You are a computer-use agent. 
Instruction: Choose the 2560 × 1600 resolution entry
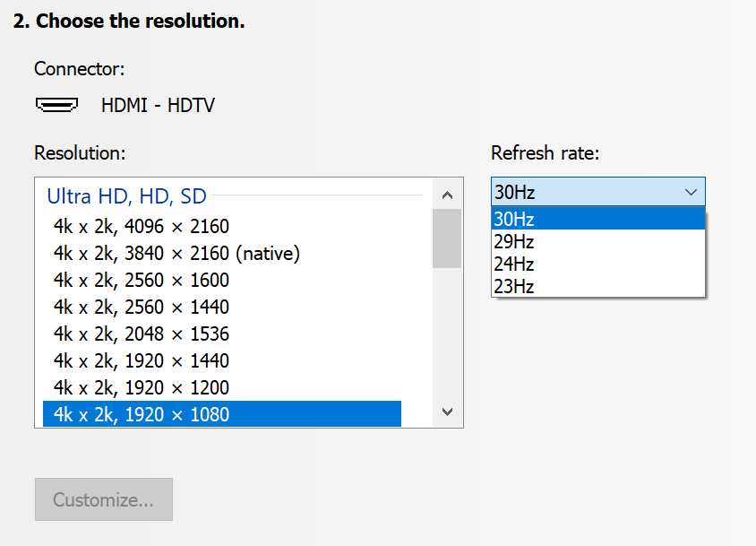[222, 280]
